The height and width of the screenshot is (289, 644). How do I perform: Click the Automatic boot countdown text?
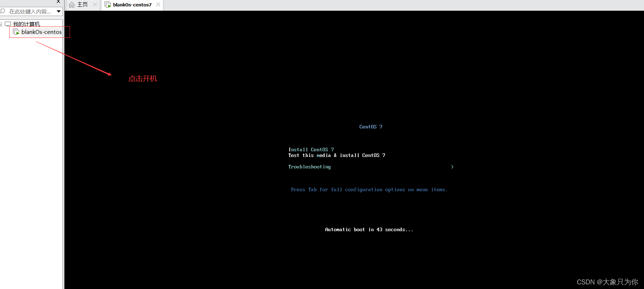[369, 229]
